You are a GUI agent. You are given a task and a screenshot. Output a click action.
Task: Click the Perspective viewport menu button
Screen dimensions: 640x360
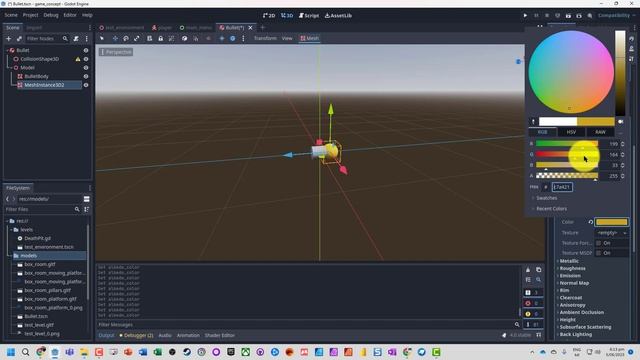tap(116, 52)
